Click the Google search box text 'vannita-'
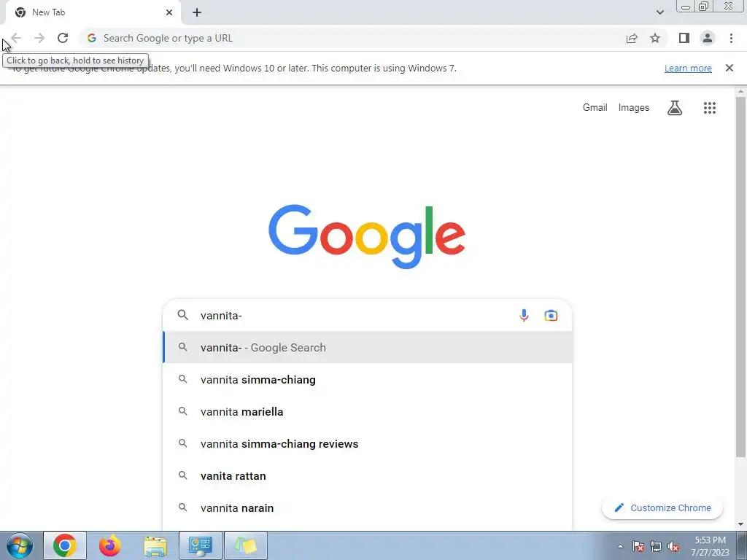 coord(221,316)
